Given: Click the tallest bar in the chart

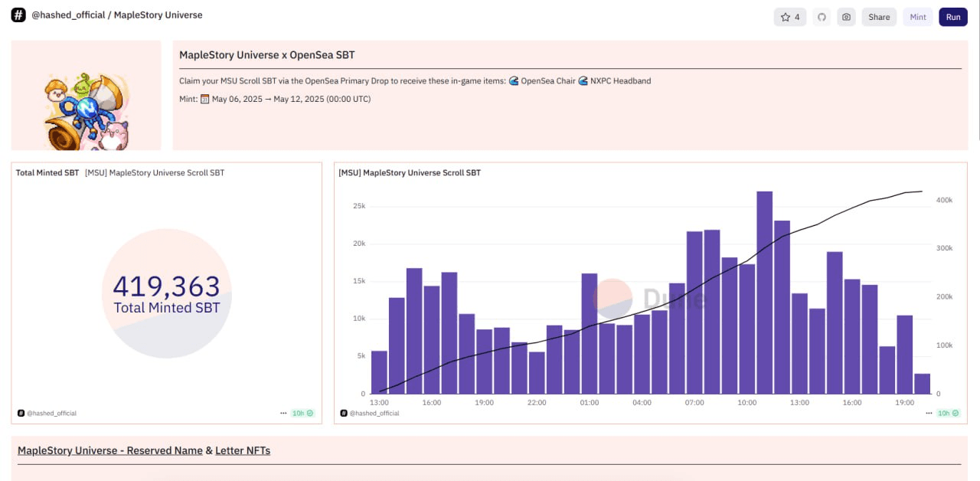Looking at the screenshot, I should (765, 293).
